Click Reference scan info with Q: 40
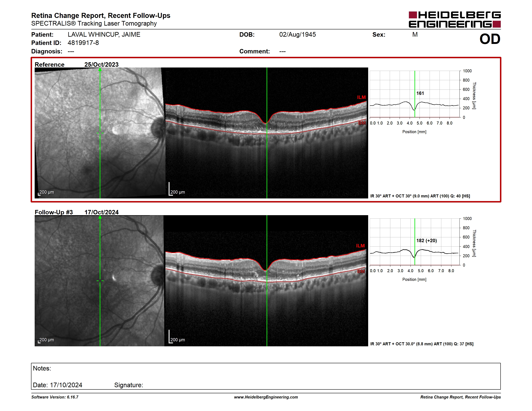The width and height of the screenshot is (532, 411). pyautogui.click(x=420, y=196)
